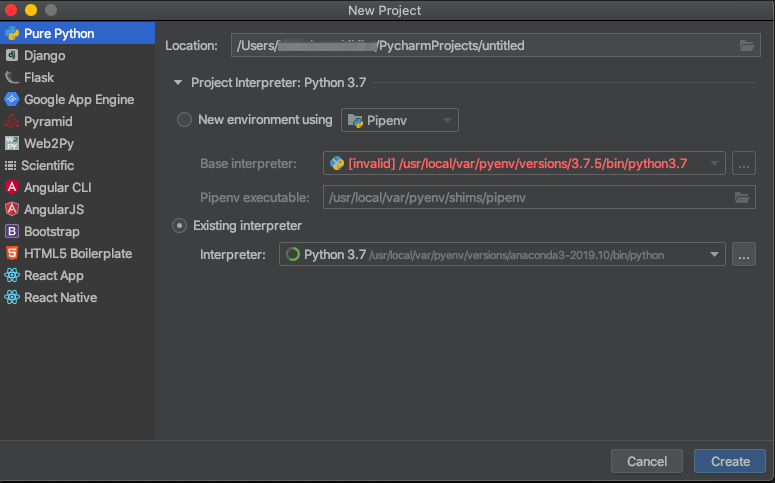The width and height of the screenshot is (775, 483).
Task: Click the Django project type icon
Action: pos(12,56)
